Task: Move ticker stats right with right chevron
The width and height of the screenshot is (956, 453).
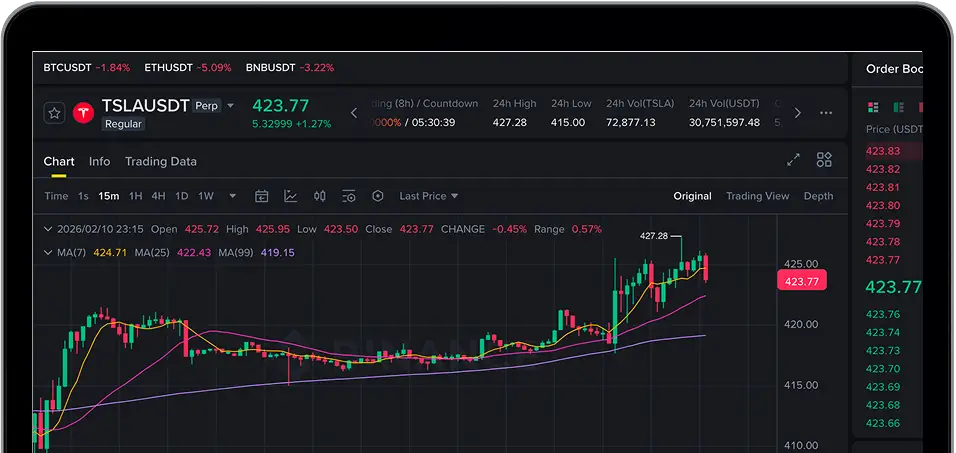Action: tap(797, 113)
